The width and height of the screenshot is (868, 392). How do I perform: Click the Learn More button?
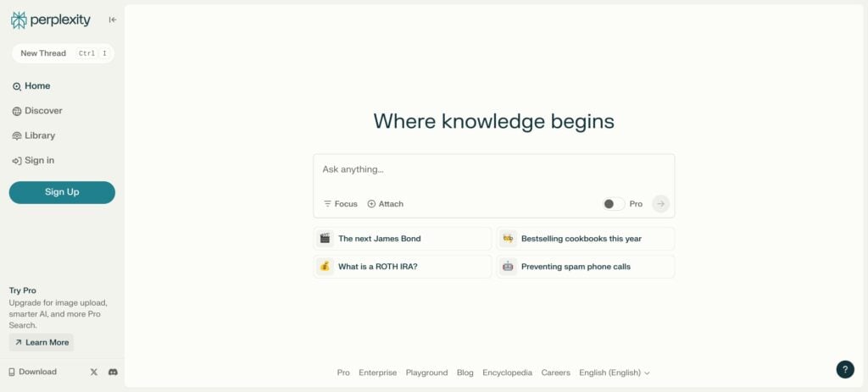coord(42,342)
